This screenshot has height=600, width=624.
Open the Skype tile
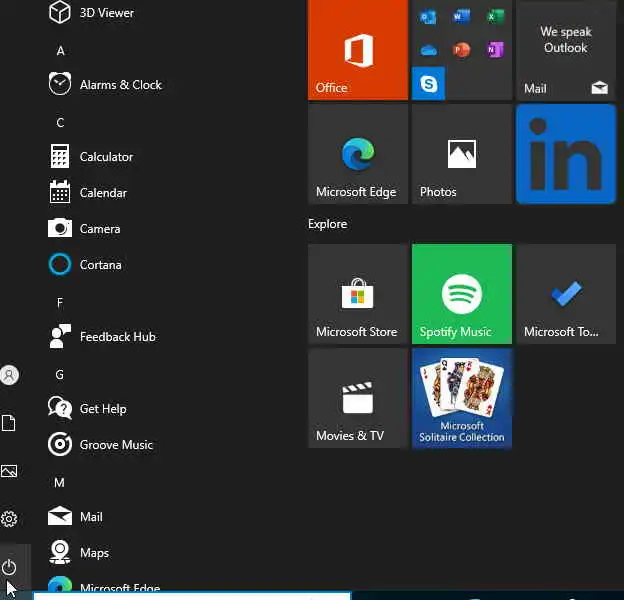click(429, 84)
